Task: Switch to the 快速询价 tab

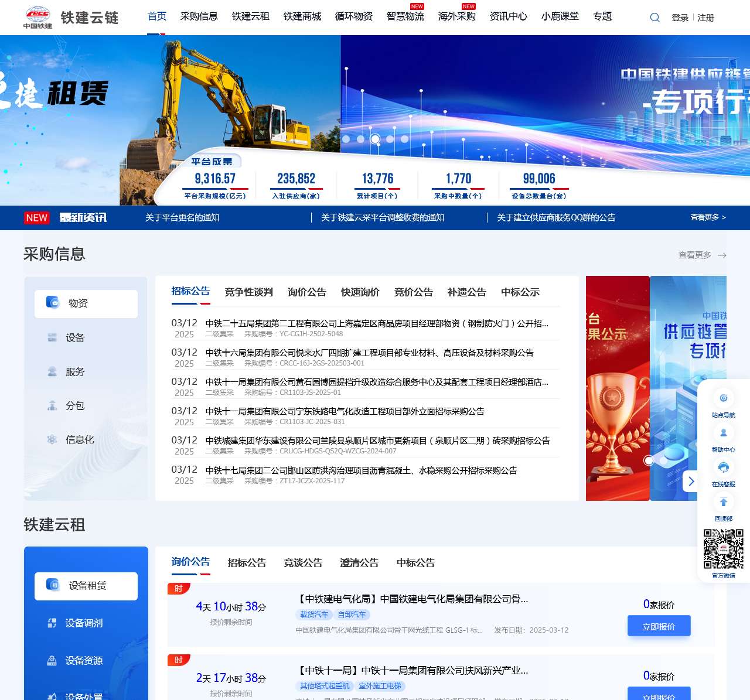Action: [360, 292]
